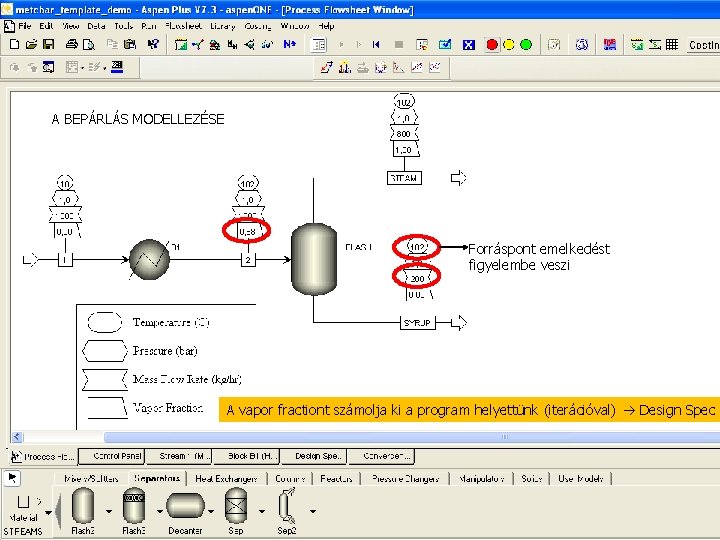Expand the Sep icon variants dropdown arrow
Image resolution: width=720 pixels, height=540 pixels.
coord(262,511)
